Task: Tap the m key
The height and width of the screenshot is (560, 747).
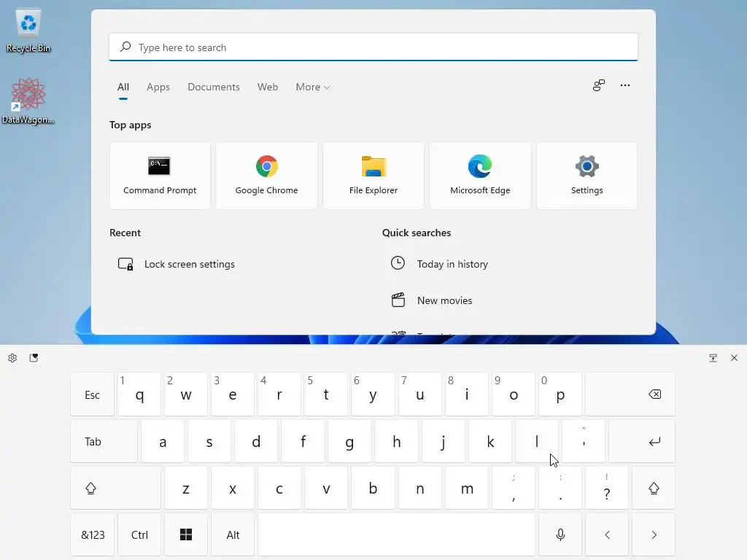Action: pos(467,488)
